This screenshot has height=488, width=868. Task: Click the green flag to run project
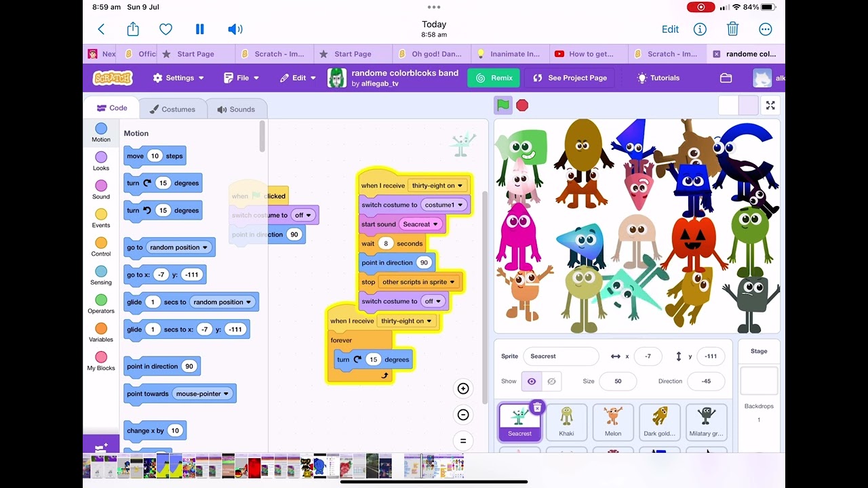(503, 105)
